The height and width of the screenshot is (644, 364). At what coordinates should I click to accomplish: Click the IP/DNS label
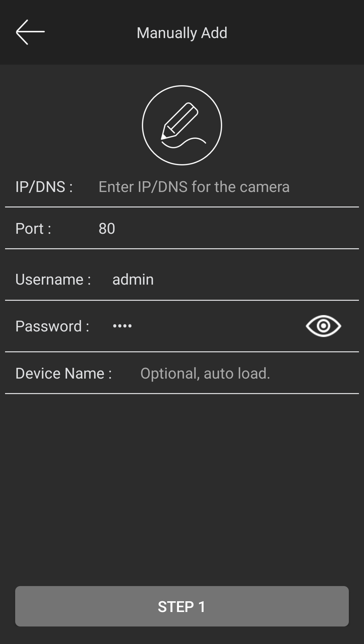tap(44, 187)
